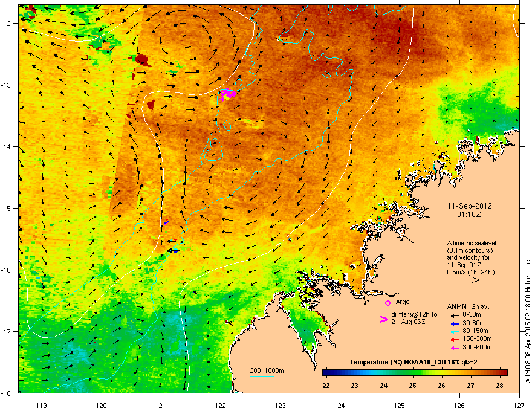Viewport: 532px width, 411px height.
Task: Click the '01:10Z' time label
Action: tap(469, 215)
